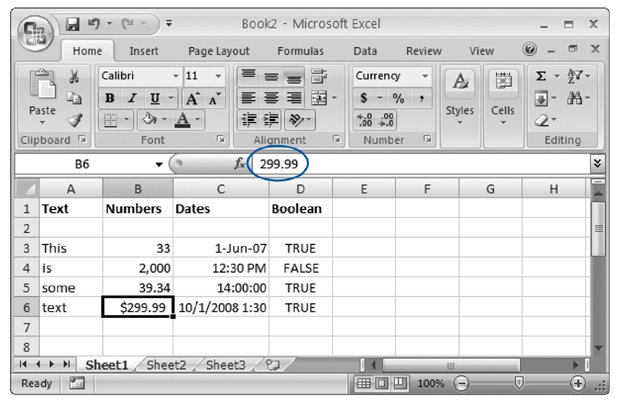
Task: Click Decrease Indent icon
Action: click(249, 119)
